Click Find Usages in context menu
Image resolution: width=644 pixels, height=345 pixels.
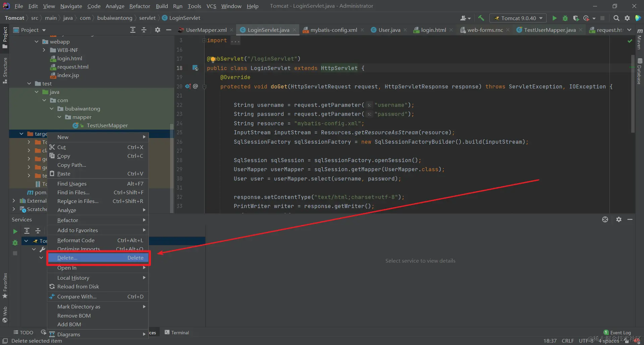[98, 184]
